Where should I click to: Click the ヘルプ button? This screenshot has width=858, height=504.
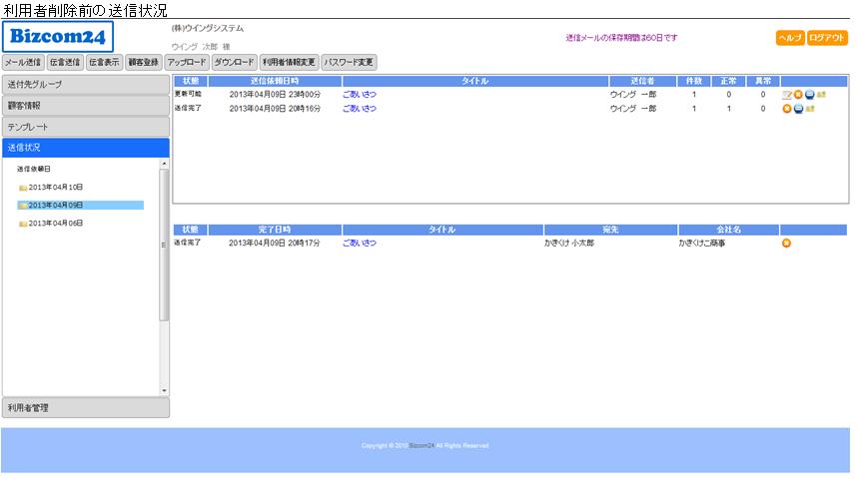point(789,38)
